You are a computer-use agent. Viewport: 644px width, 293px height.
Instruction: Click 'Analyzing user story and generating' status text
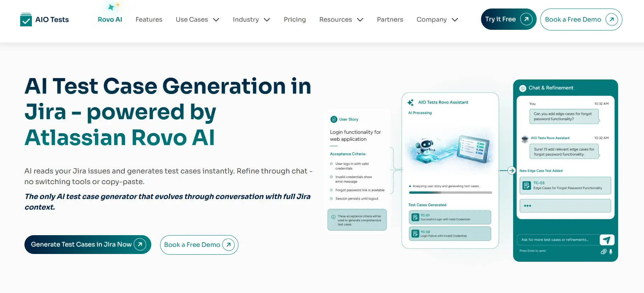[446, 186]
